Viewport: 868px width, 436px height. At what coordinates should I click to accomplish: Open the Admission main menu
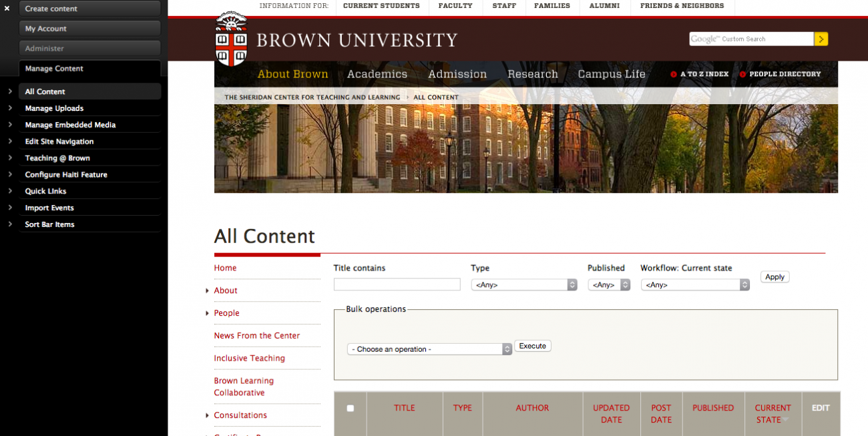click(457, 74)
